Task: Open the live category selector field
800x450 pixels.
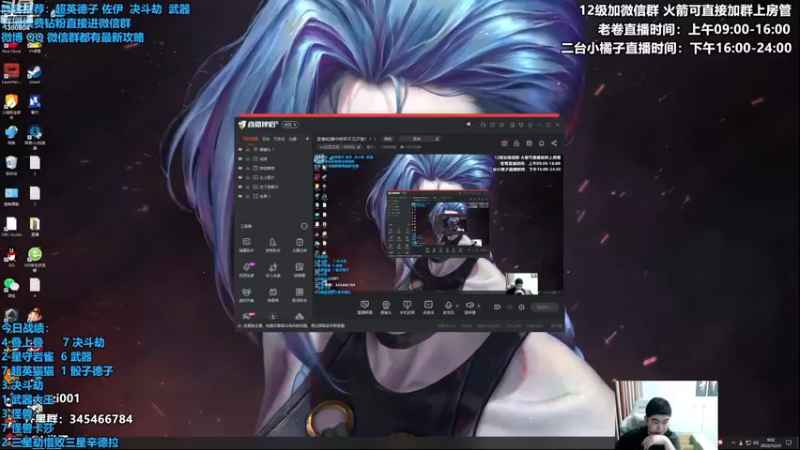Action: coord(340,147)
